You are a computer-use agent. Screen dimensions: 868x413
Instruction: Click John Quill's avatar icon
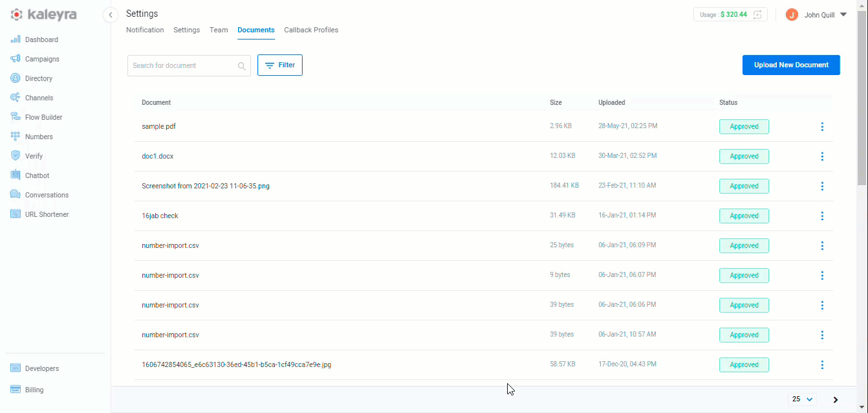[x=792, y=14]
